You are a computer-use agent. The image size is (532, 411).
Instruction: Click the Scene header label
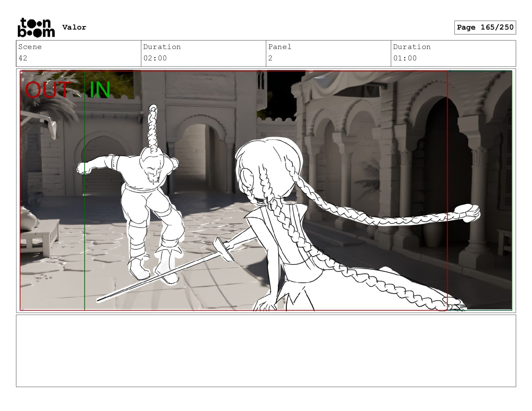[30, 47]
